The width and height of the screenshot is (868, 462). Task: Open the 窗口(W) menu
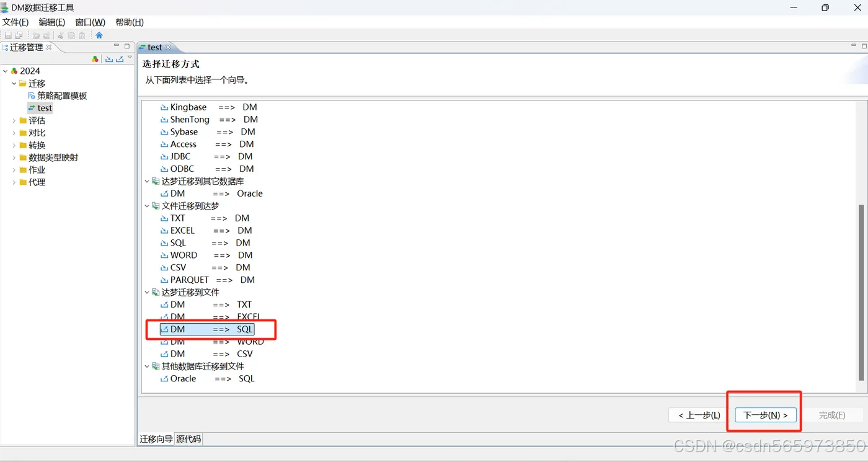pos(90,22)
